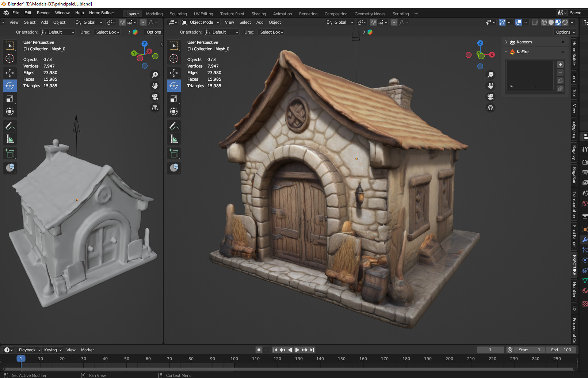Select the Annotate tool in right viewport
This screenshot has width=588, height=378.
coord(174,126)
